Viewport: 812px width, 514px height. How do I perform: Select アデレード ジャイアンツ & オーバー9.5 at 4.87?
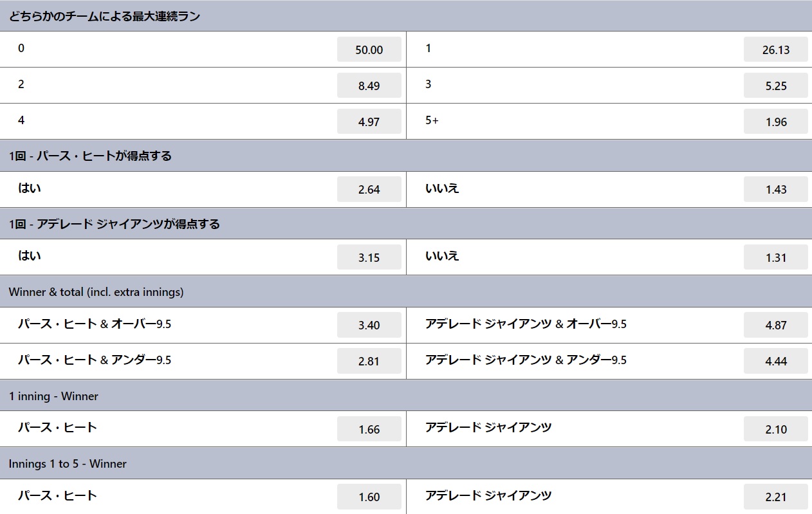776,325
